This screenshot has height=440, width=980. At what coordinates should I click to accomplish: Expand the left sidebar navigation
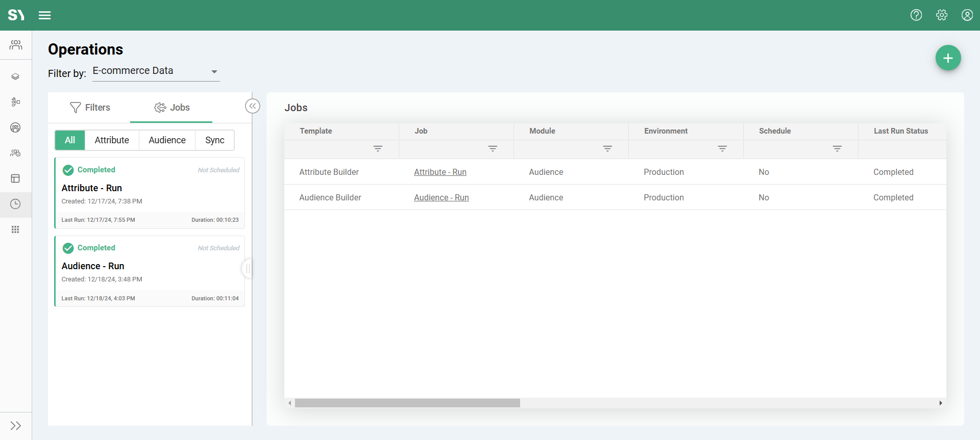pyautogui.click(x=16, y=426)
